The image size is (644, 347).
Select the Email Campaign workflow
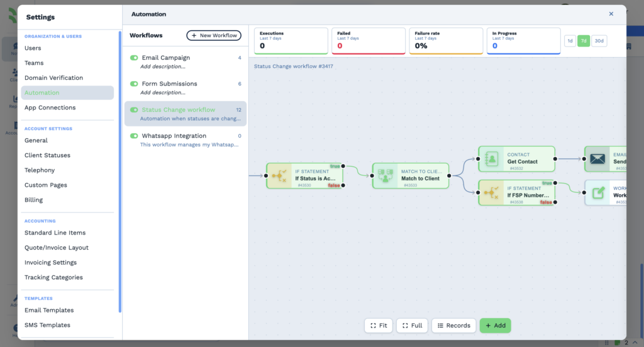pyautogui.click(x=186, y=62)
